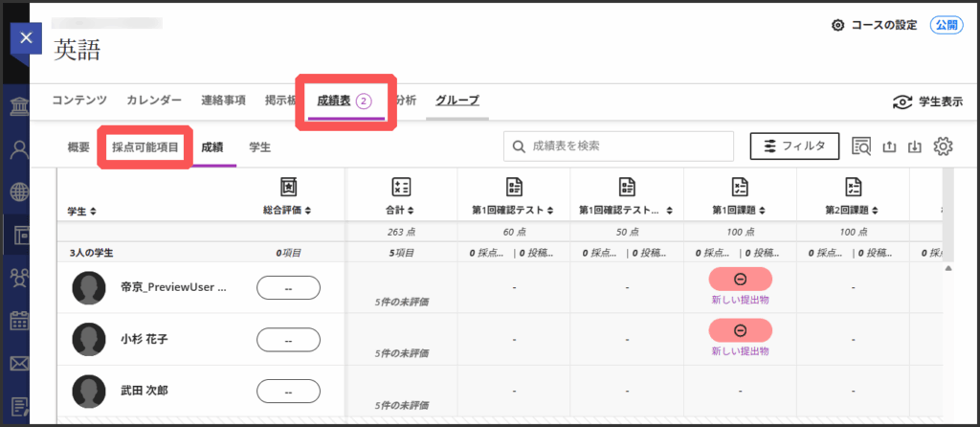This screenshot has height=427, width=980.
Task: Click the download gradebook icon
Action: 915,146
